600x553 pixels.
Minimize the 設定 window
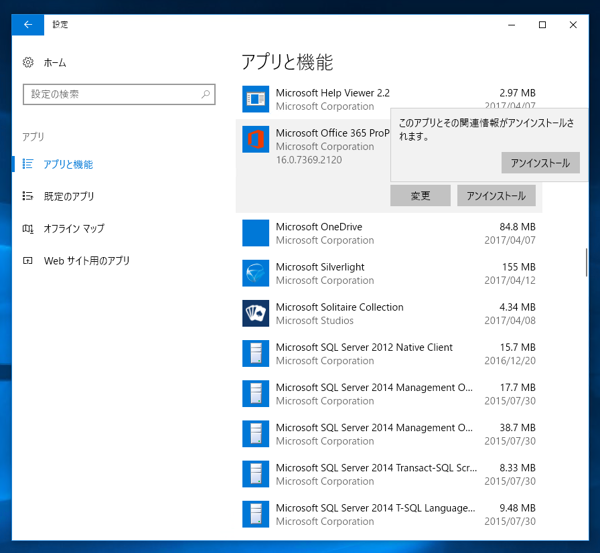[512, 25]
